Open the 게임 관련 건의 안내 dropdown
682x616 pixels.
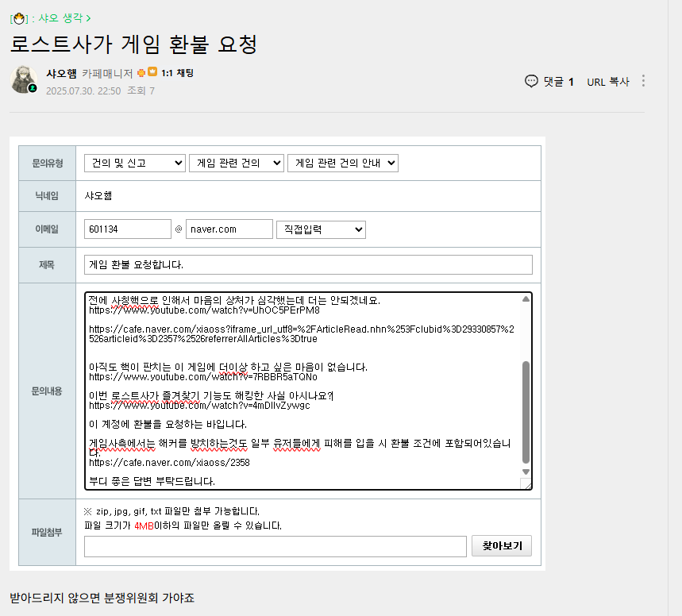point(343,164)
